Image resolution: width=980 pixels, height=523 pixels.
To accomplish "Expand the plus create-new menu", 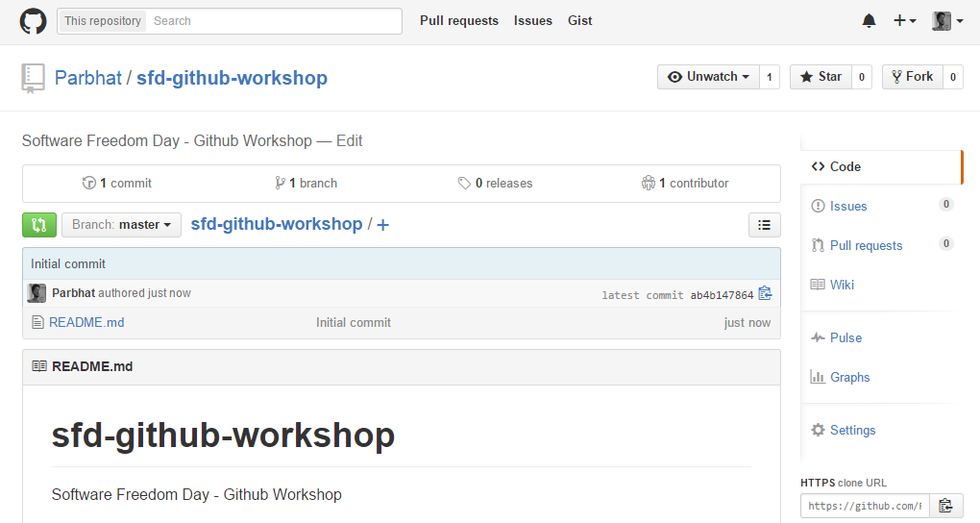I will [904, 20].
